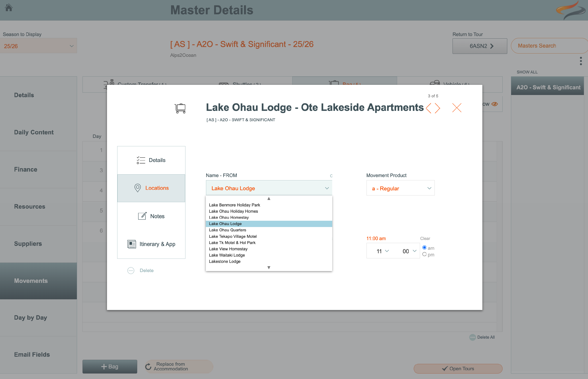Click the home icon in header
Viewport: 588px width, 379px height.
9,8
